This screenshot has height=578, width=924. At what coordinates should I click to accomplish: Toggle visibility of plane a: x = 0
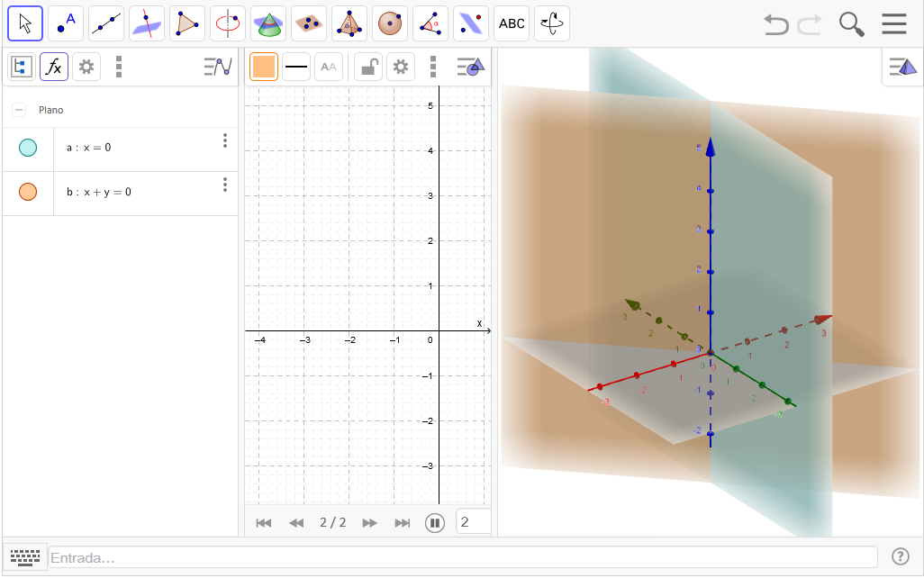[x=28, y=148]
